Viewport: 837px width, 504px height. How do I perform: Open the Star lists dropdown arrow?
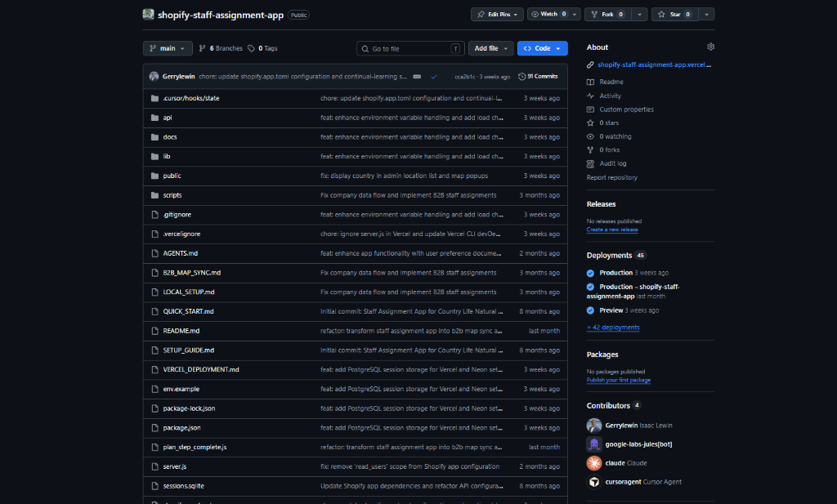[x=706, y=15]
